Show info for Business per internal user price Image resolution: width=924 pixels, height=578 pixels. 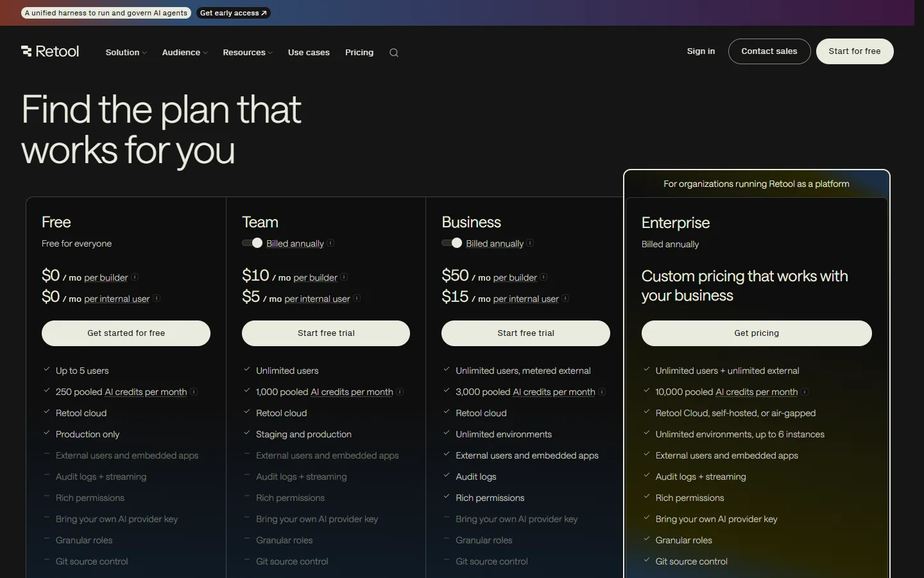(565, 299)
